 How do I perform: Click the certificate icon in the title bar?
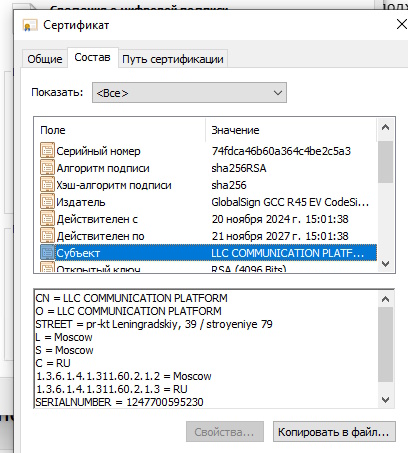[30, 25]
